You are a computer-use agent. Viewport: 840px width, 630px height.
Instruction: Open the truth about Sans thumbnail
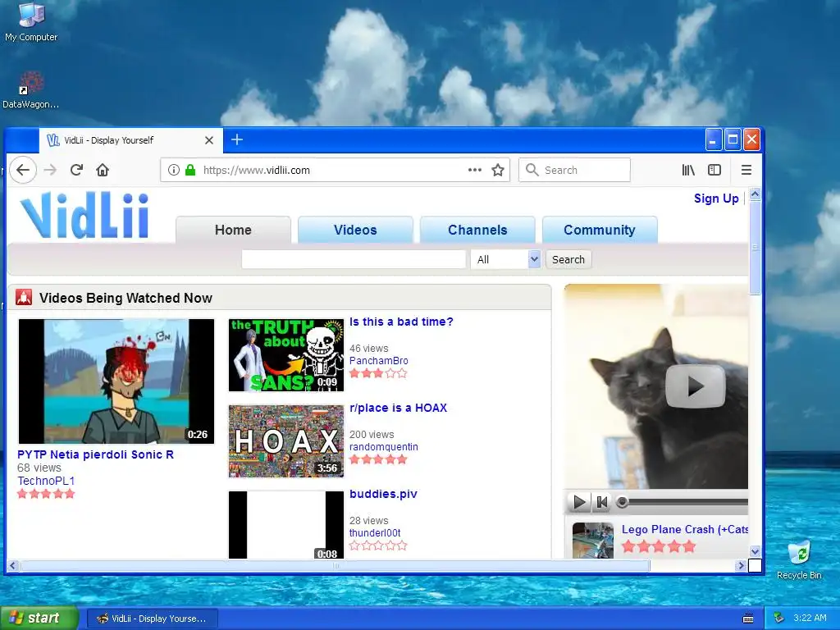286,355
